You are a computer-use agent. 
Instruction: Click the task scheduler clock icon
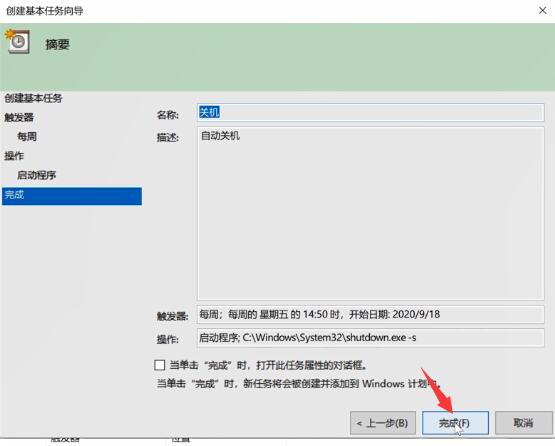click(x=17, y=42)
